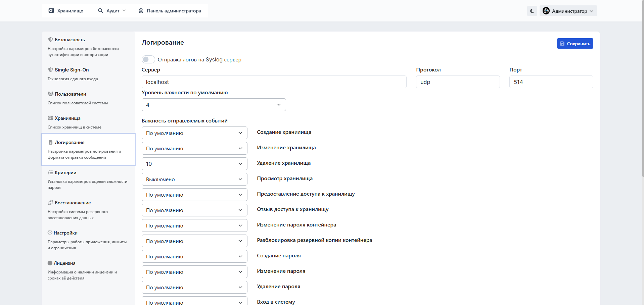The width and height of the screenshot is (644, 305).
Task: Open Хранилище in the top navigation
Action: tap(66, 11)
